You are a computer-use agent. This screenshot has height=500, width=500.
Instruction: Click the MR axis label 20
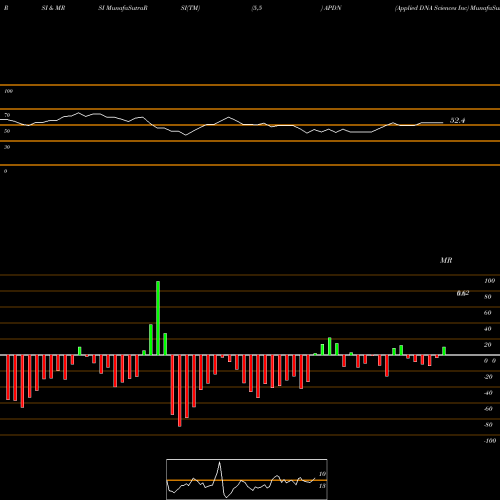click(x=488, y=345)
